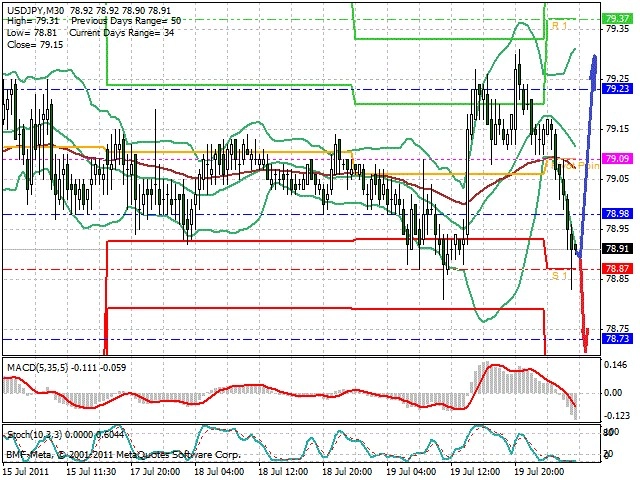Click the blue 78.73 price level tag
The width and height of the screenshot is (640, 480).
(617, 338)
